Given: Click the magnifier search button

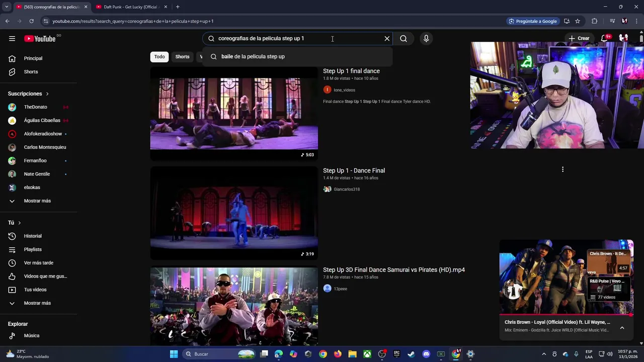Looking at the screenshot, I should point(404,39).
